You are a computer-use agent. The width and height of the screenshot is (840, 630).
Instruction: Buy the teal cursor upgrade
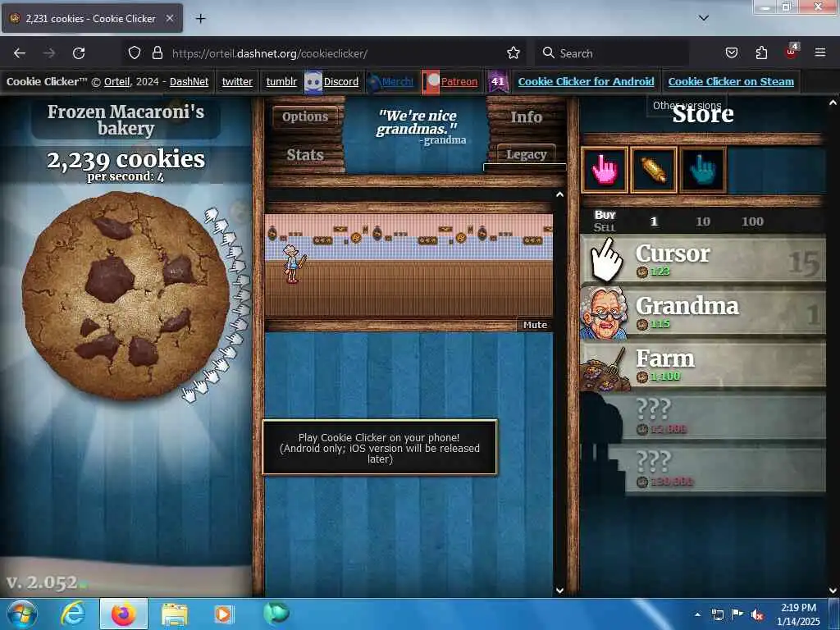[702, 170]
